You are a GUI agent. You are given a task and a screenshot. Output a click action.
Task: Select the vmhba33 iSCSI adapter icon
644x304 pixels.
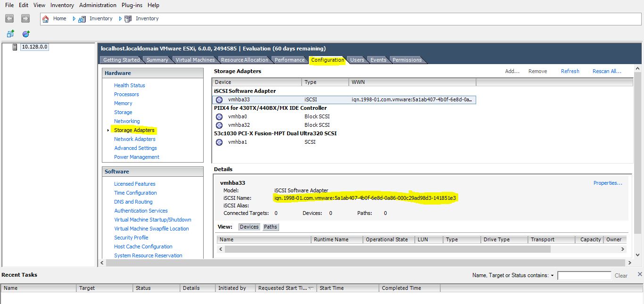(x=218, y=99)
